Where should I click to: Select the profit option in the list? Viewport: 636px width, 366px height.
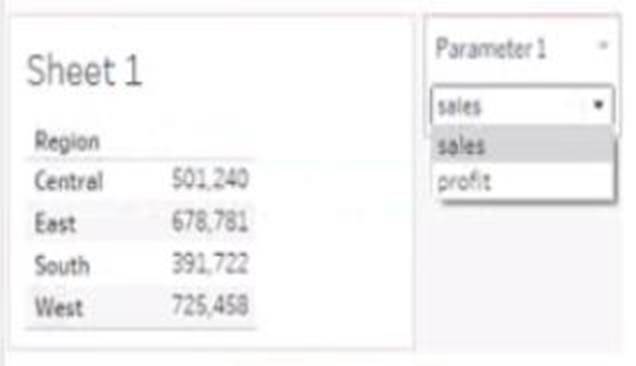pyautogui.click(x=522, y=181)
